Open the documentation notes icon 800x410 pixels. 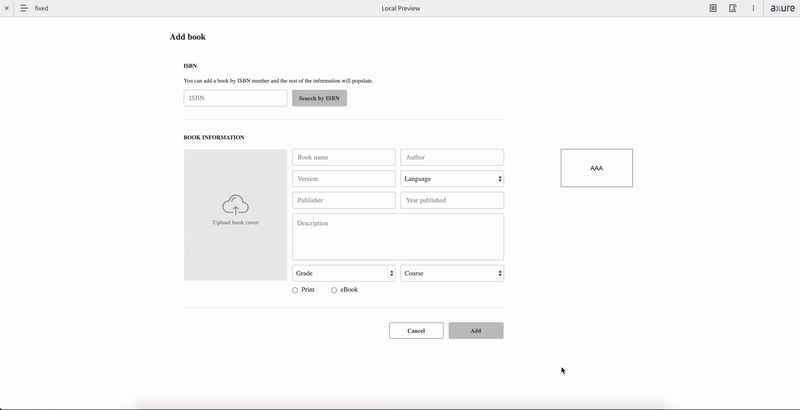[713, 8]
